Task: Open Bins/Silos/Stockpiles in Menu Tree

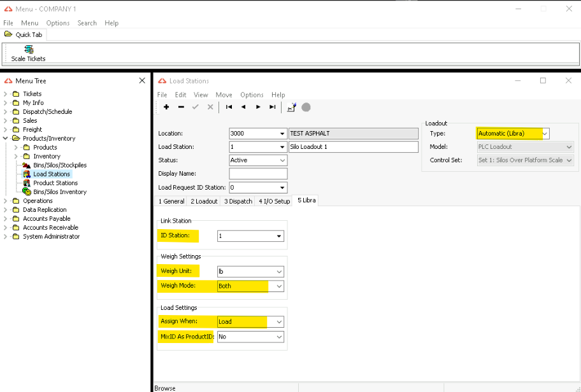Action: coord(60,165)
